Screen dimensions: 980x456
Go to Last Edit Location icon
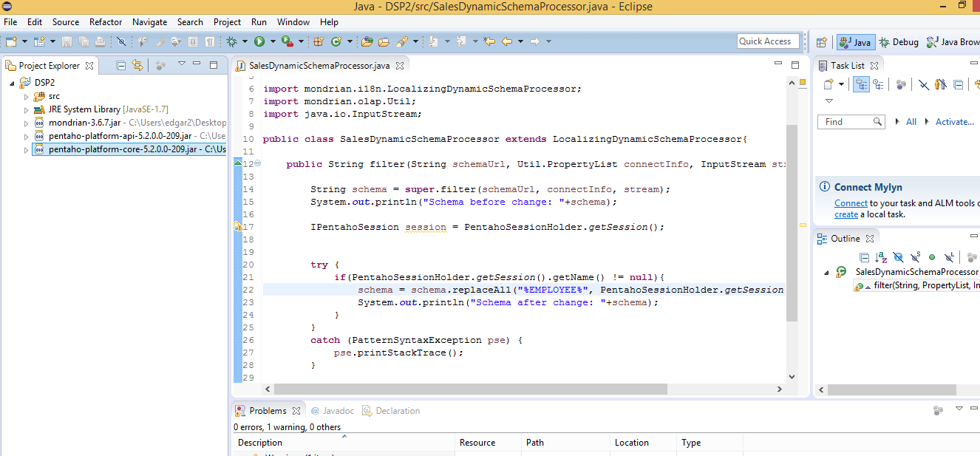point(489,41)
